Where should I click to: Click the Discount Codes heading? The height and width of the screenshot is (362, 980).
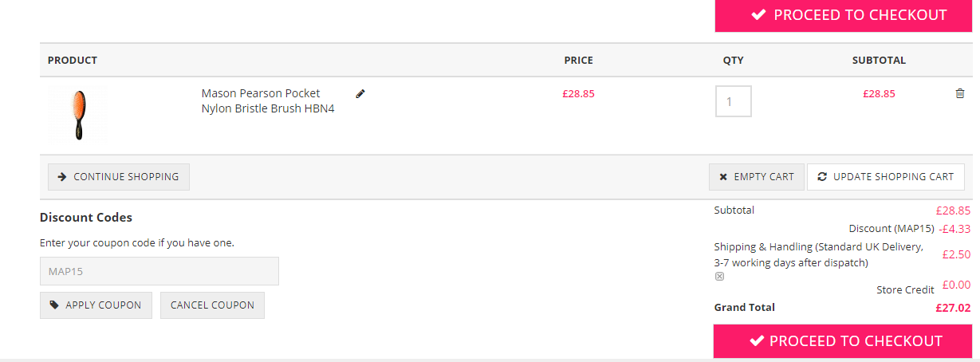click(x=86, y=217)
